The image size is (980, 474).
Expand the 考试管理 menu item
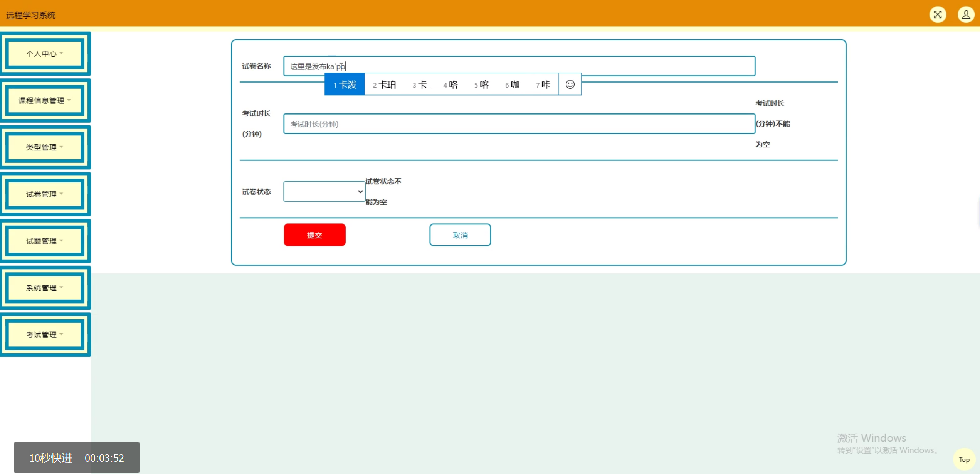(x=45, y=335)
